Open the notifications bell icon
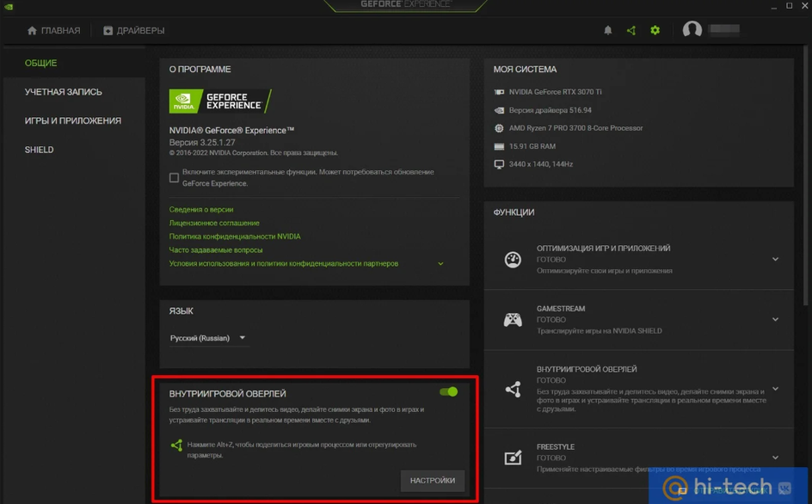Viewport: 812px width, 504px height. coord(608,30)
